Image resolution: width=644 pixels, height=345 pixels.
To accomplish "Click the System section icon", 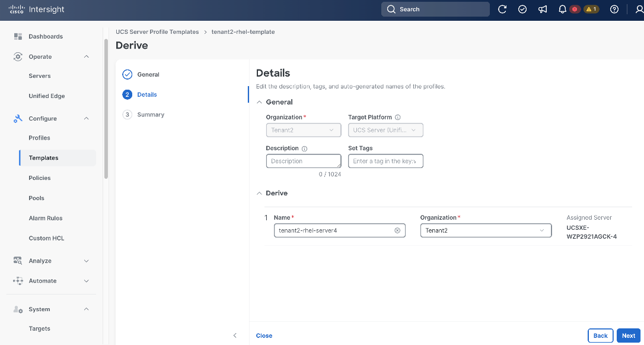I will pyautogui.click(x=18, y=309).
